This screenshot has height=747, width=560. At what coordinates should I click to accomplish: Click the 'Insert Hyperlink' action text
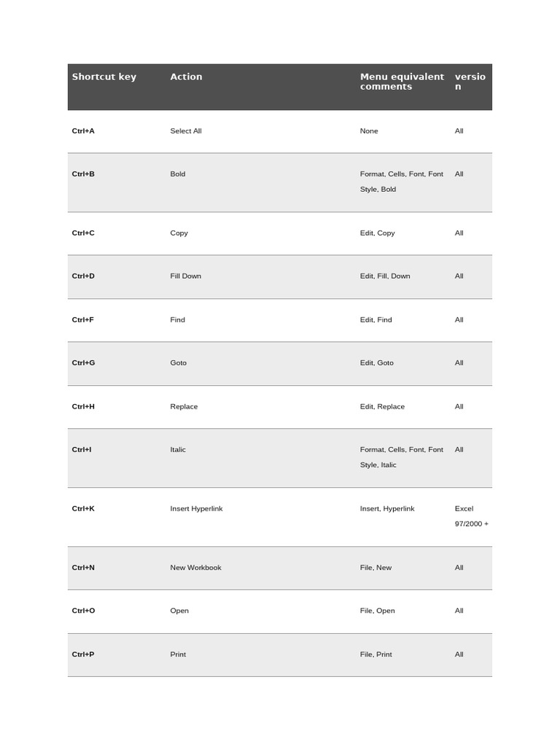click(x=196, y=509)
